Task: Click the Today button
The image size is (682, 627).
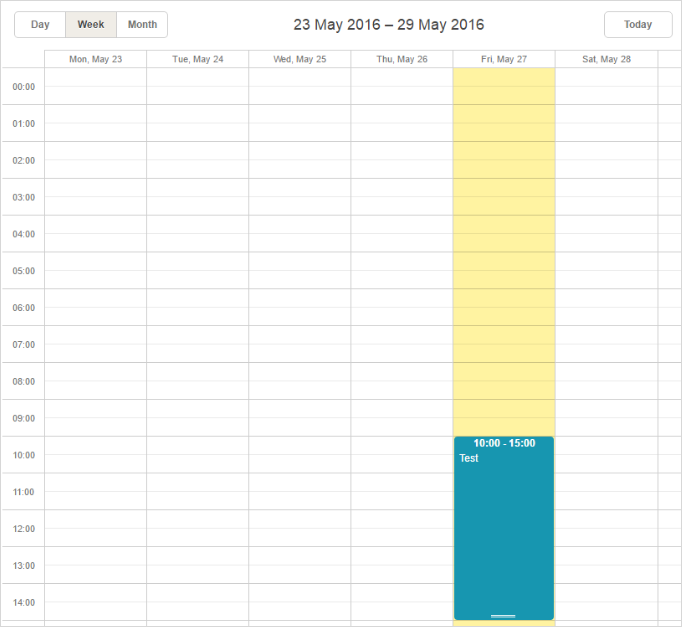Action: [x=638, y=24]
